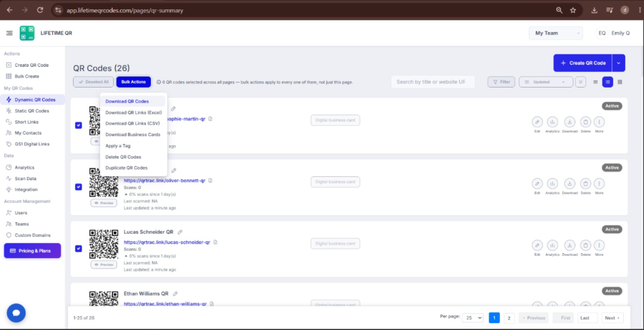Select Duplicate QR Codes menu item
This screenshot has height=330, width=644.
(133, 168)
